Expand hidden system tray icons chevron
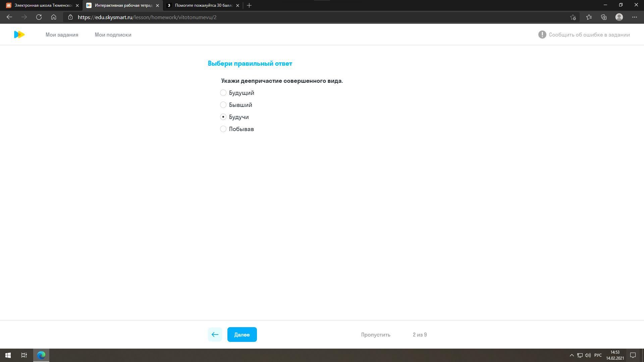644x362 pixels. [572, 355]
